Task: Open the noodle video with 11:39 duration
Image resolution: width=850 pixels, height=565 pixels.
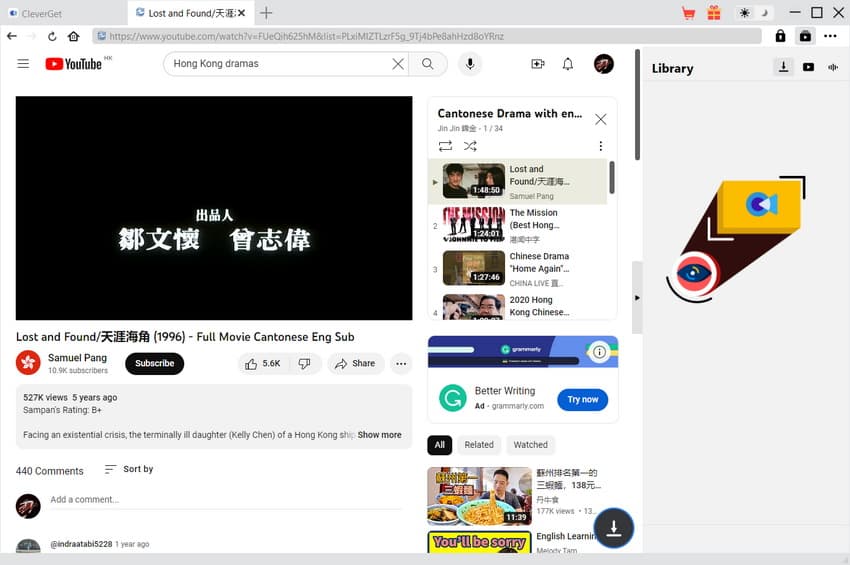Action: 479,496
